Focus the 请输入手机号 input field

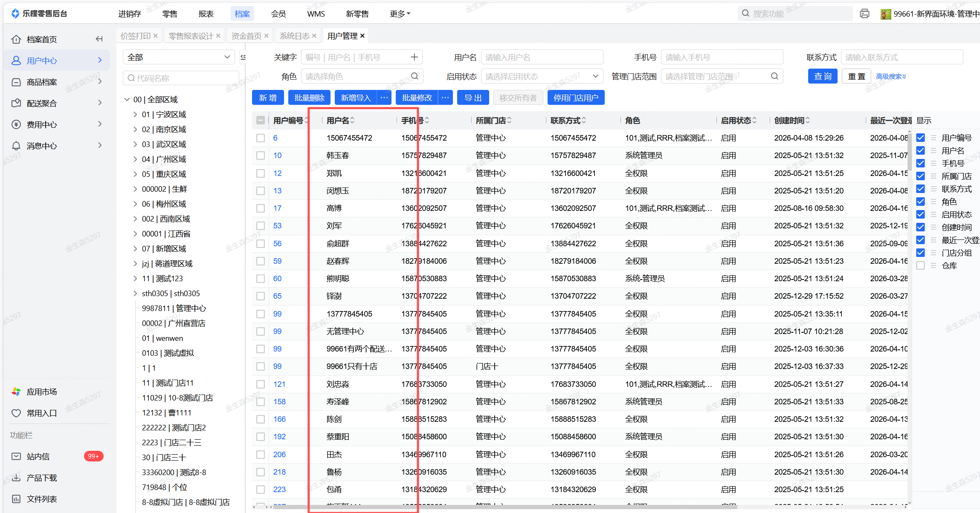[x=722, y=57]
